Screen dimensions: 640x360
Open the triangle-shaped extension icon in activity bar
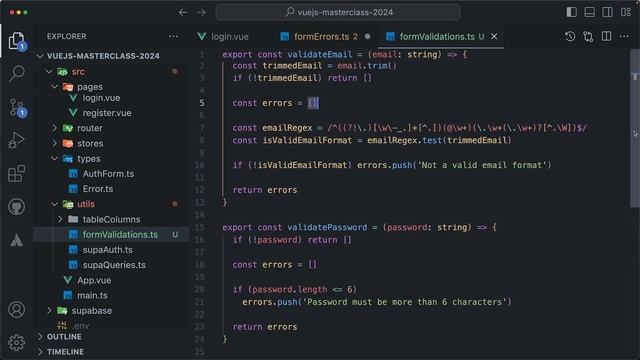(16, 240)
